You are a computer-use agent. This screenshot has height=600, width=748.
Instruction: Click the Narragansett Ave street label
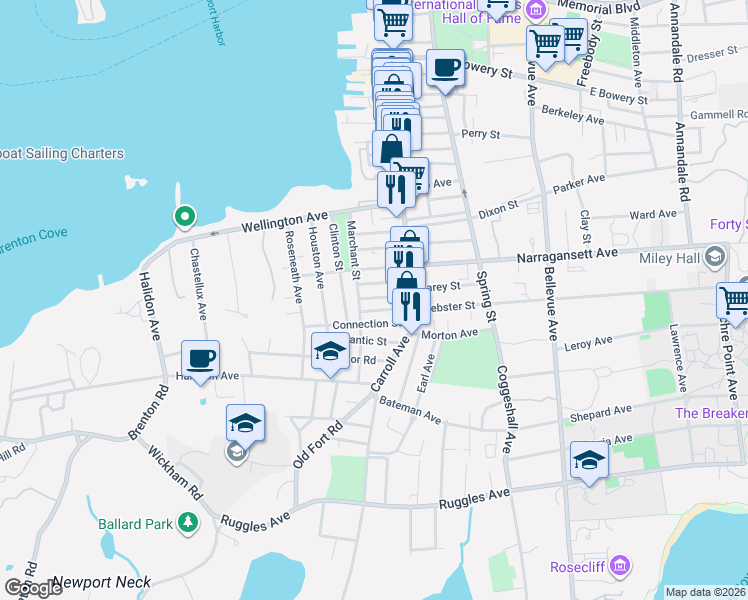click(567, 255)
